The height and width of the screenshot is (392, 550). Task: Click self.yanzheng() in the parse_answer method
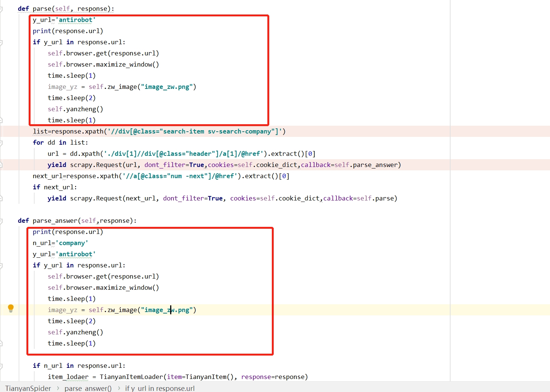pos(75,332)
